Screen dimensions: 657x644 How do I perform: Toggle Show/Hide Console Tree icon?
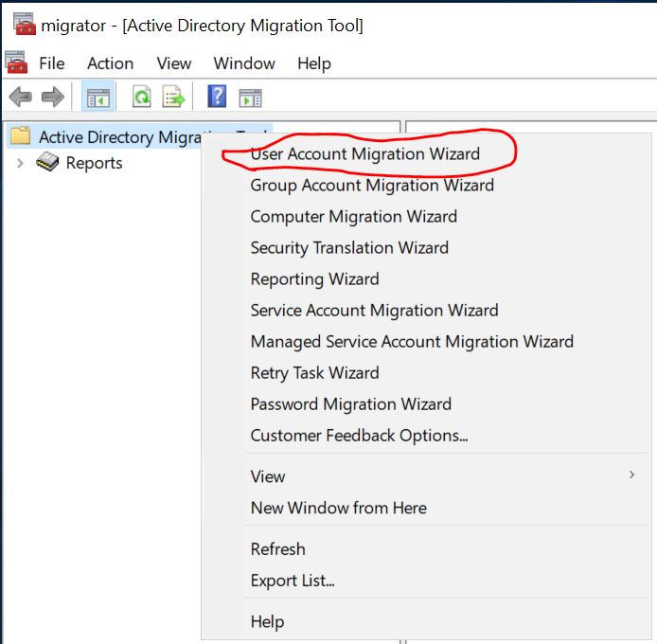coord(98,98)
